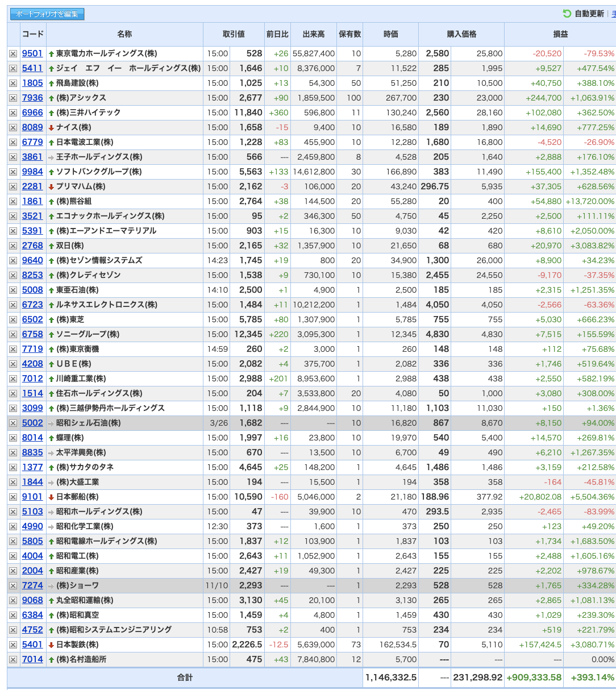Click the 保有数 column header
The height and width of the screenshot is (690, 616).
[349, 34]
